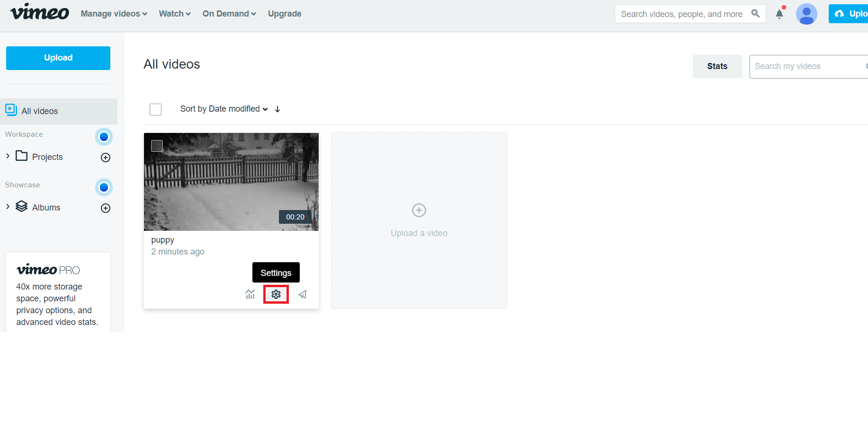Click the plus circle in upload placeholder

[x=419, y=210]
